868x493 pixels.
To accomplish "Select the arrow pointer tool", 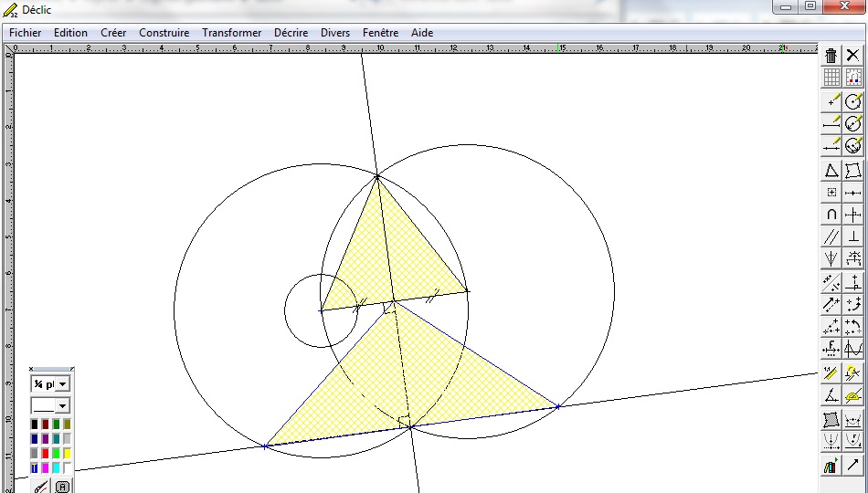I will tap(853, 466).
